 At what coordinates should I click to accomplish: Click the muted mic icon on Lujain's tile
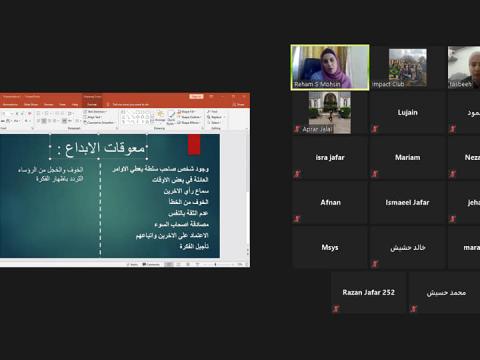[375, 129]
